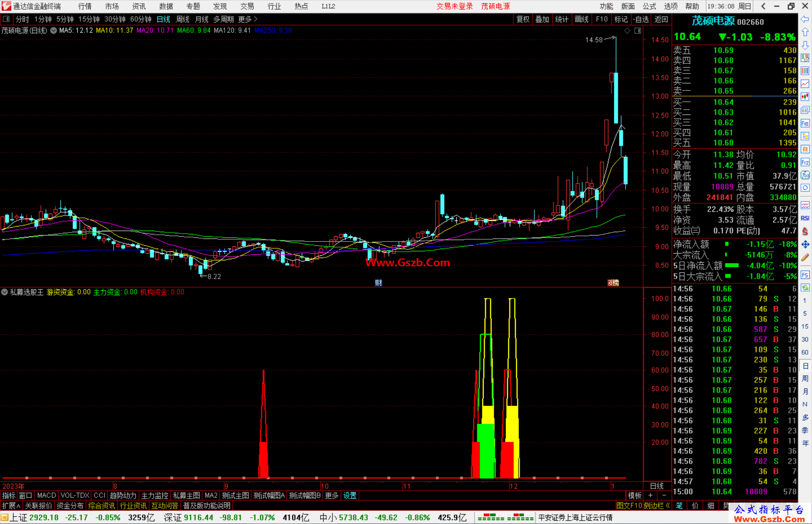
Task: Click the back arrow icon in right sidebar
Action: pyautogui.click(x=805, y=19)
